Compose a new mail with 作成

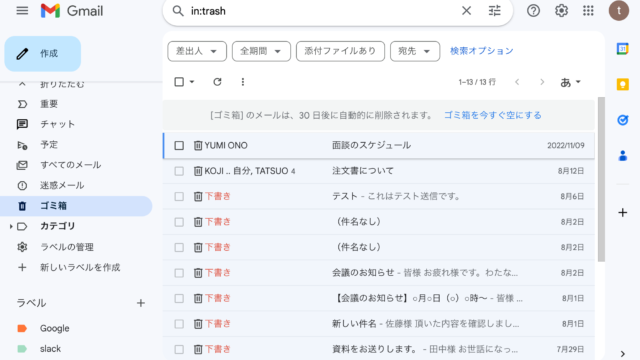click(x=43, y=53)
